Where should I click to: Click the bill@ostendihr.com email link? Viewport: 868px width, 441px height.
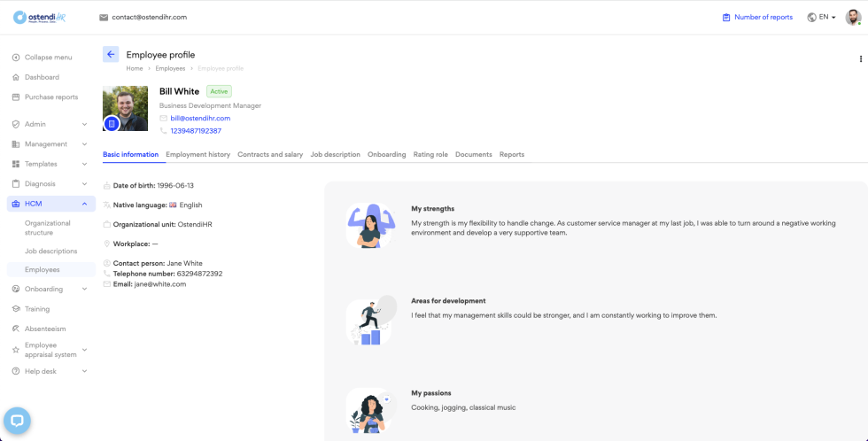[x=200, y=118]
